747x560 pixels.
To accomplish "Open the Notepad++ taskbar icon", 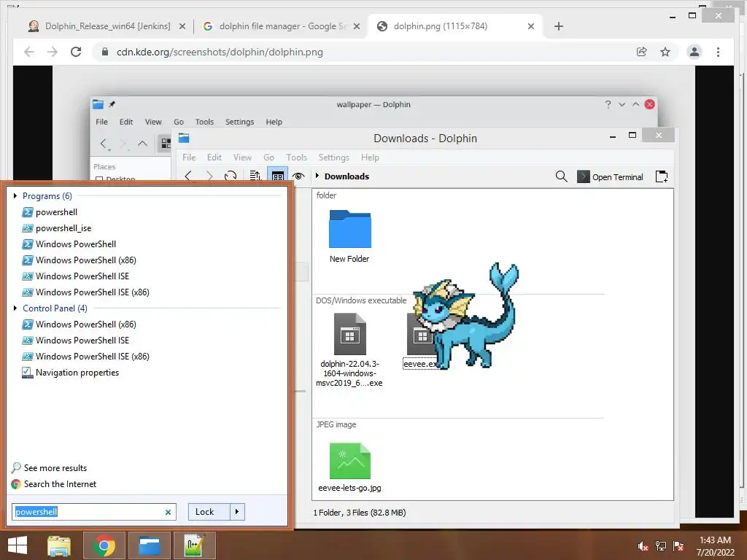I will click(x=194, y=545).
